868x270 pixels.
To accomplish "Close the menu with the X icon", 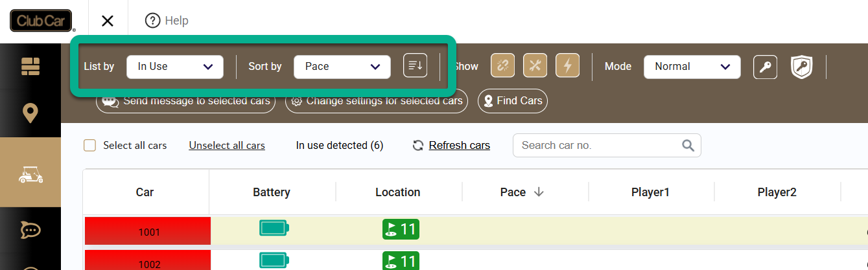I will pos(108,21).
